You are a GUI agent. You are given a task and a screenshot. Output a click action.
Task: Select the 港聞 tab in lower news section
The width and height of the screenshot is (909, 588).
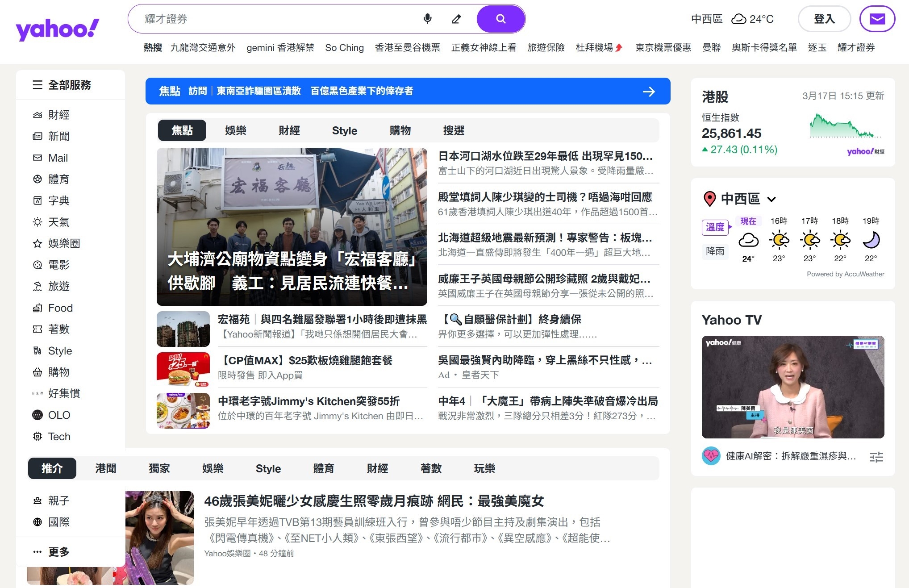105,468
